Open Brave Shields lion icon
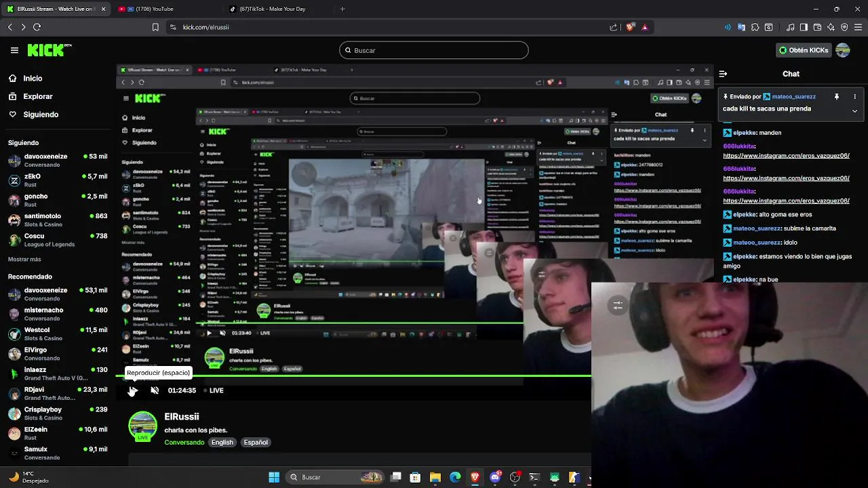The image size is (868, 488). coord(630,27)
